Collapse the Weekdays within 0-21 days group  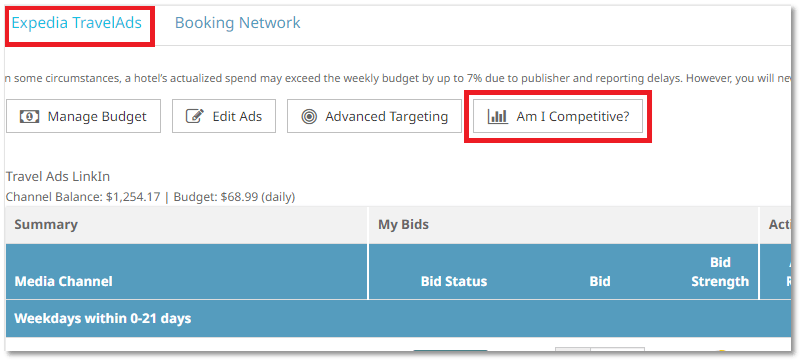click(103, 318)
